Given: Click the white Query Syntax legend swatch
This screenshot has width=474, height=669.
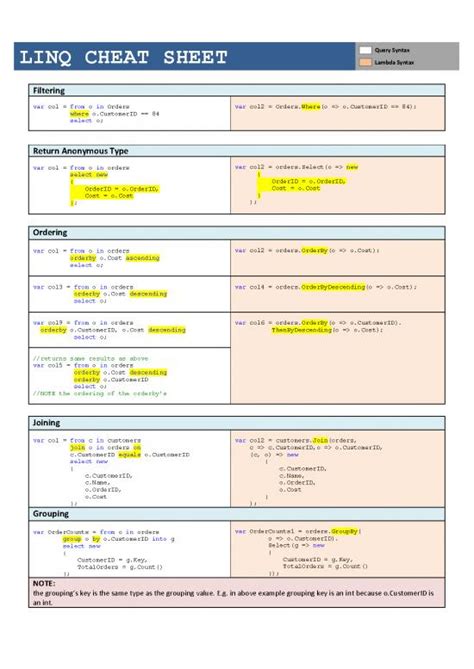Looking at the screenshot, I should pos(365,50).
